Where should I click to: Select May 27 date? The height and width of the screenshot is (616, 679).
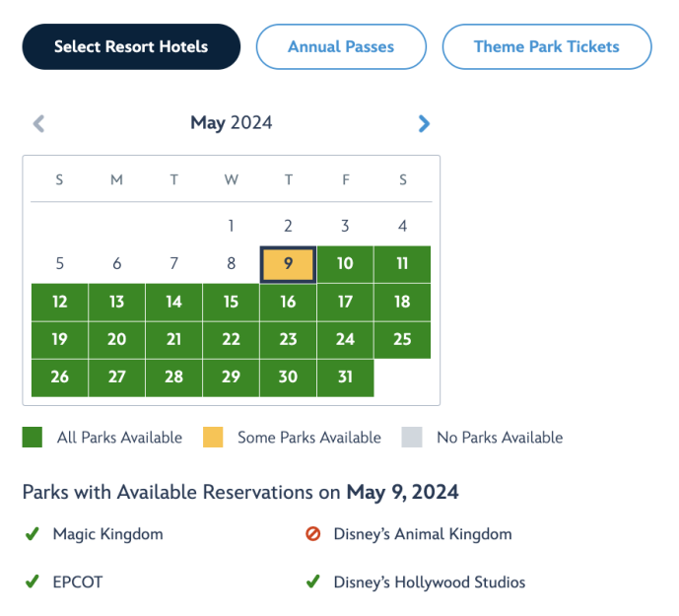(x=117, y=377)
